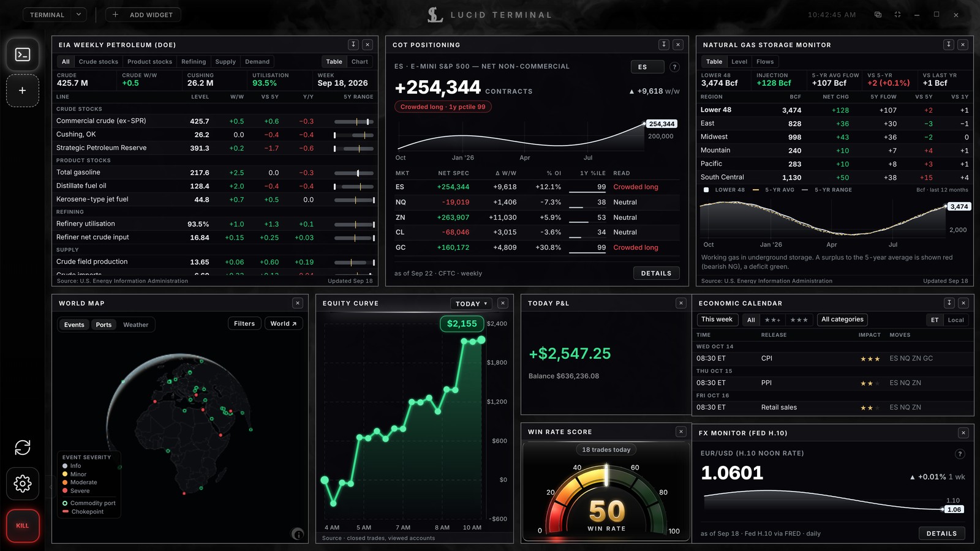Click the red KILL button

[23, 526]
